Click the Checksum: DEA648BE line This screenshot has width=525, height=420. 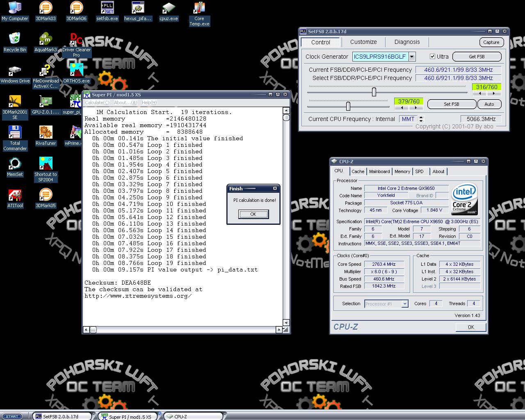[118, 283]
